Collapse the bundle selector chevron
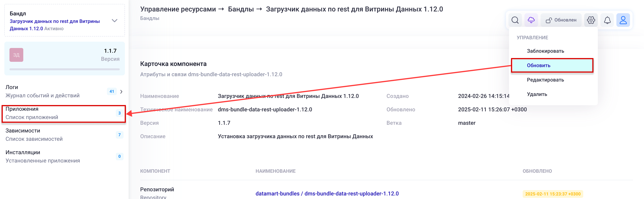 114,21
